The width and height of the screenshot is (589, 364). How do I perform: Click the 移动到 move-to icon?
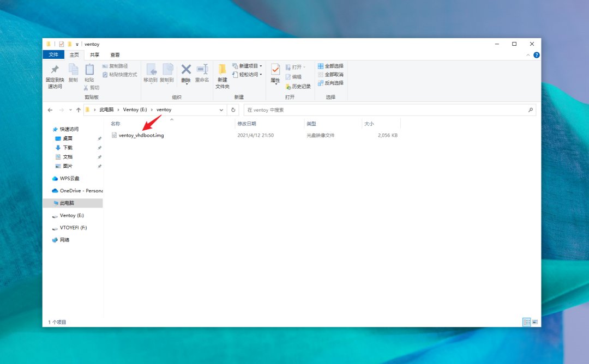[151, 69]
